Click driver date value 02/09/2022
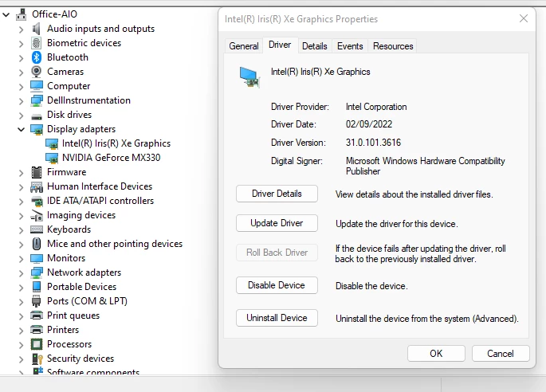546x392 pixels. pos(369,124)
